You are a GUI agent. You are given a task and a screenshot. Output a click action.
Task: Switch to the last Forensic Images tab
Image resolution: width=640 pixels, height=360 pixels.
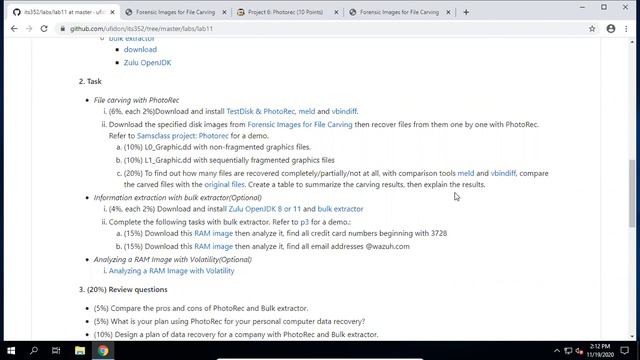[399, 12]
